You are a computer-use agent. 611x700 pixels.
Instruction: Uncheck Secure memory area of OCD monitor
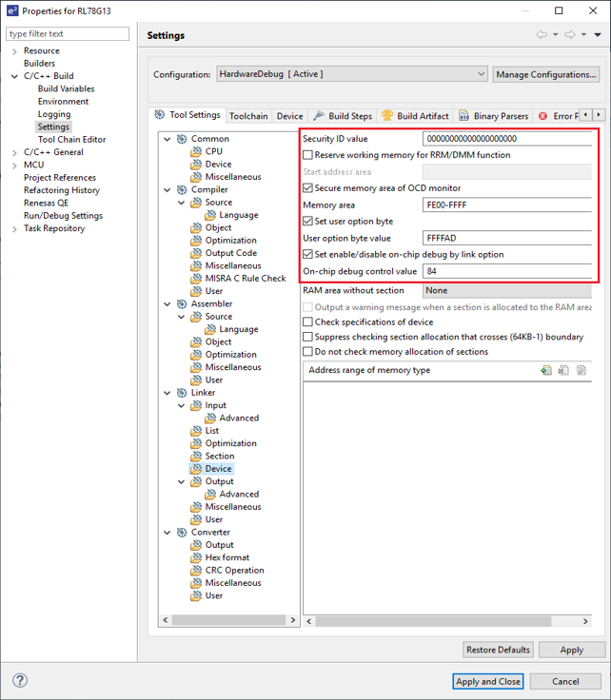pyautogui.click(x=307, y=188)
